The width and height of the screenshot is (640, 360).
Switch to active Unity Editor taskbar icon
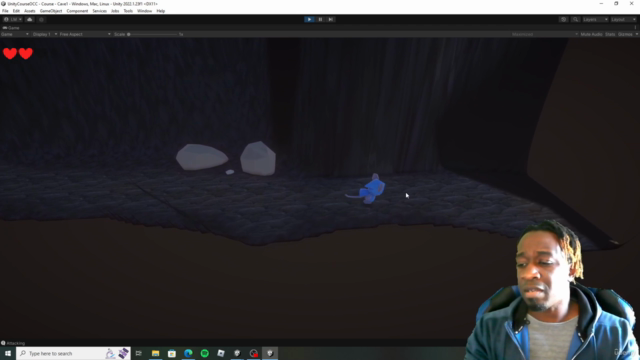pos(270,353)
